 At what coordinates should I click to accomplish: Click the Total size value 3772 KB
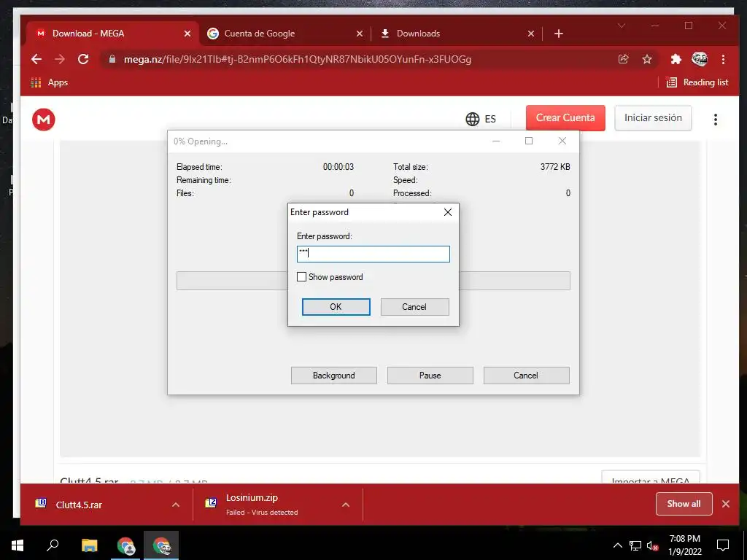coord(555,167)
